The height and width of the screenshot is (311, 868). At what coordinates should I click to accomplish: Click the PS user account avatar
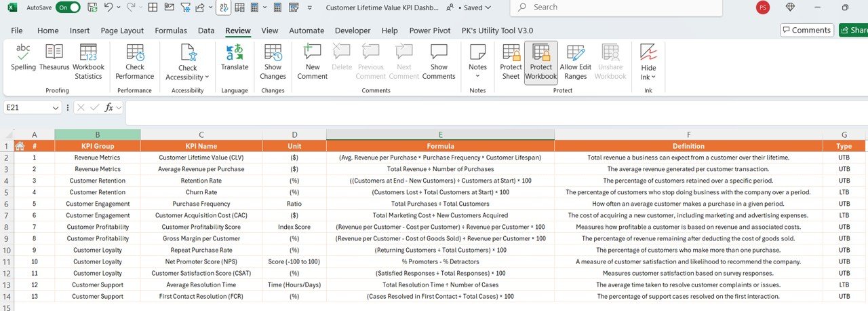tap(763, 7)
